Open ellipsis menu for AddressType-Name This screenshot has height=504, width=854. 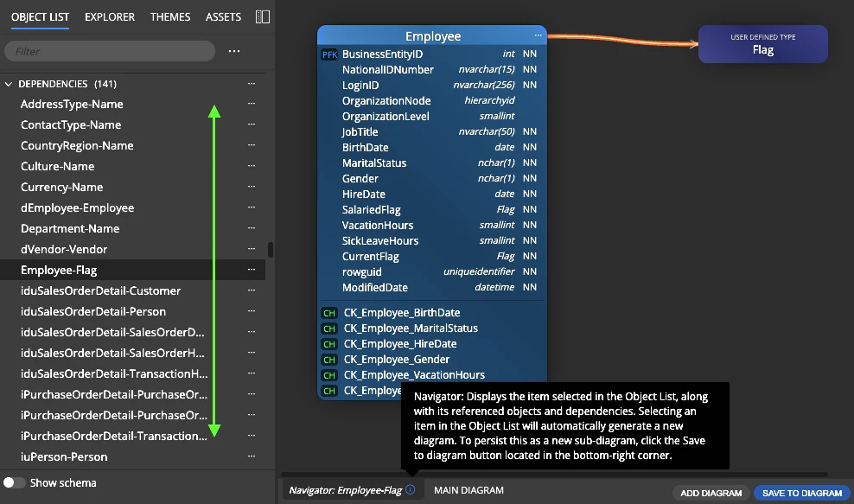click(251, 104)
